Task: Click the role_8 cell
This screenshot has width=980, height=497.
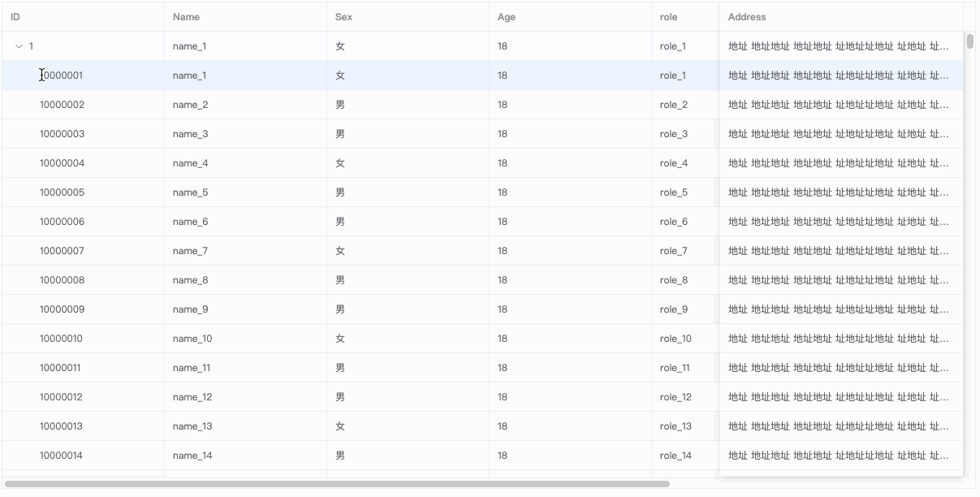Action: click(685, 280)
